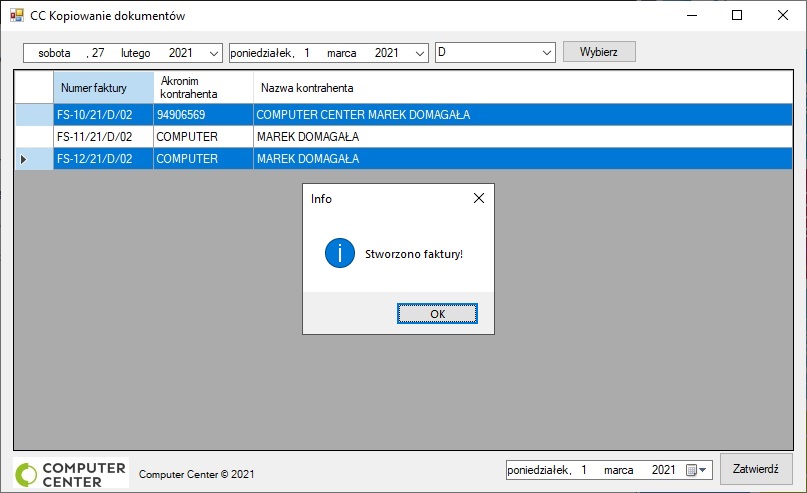The width and height of the screenshot is (807, 493).
Task: Click OK in the Info dialog
Action: pyautogui.click(x=437, y=313)
